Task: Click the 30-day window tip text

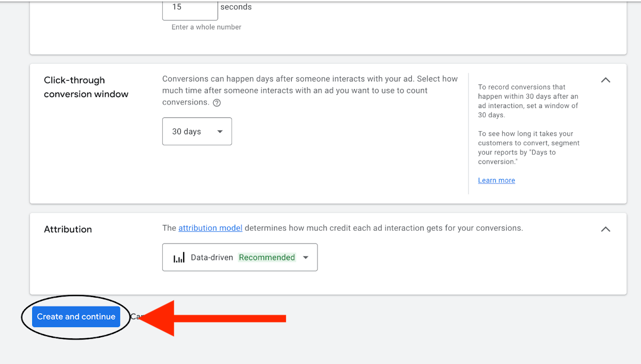Action: 527,101
